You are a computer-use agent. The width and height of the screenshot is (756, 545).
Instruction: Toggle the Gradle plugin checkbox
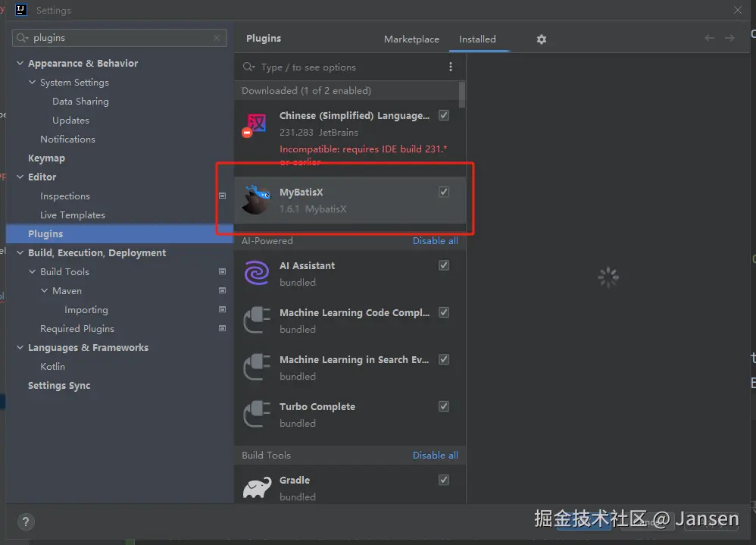coord(444,480)
